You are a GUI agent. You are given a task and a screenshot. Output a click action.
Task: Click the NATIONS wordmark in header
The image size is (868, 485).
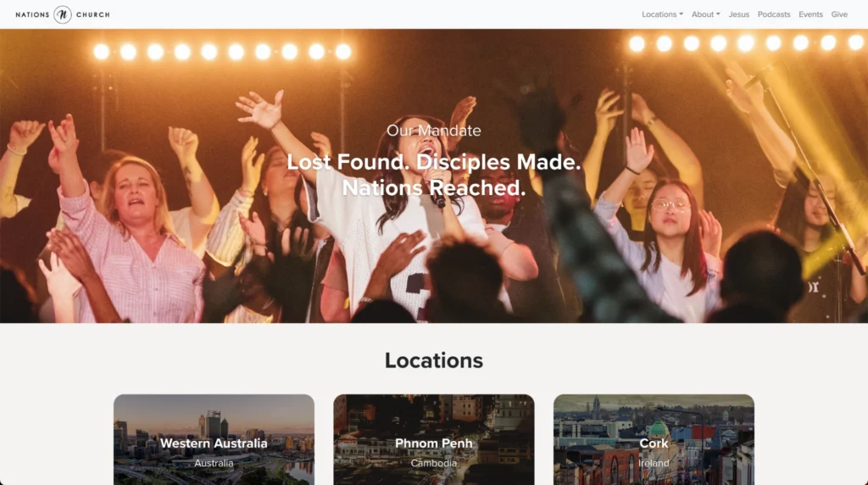tap(32, 14)
